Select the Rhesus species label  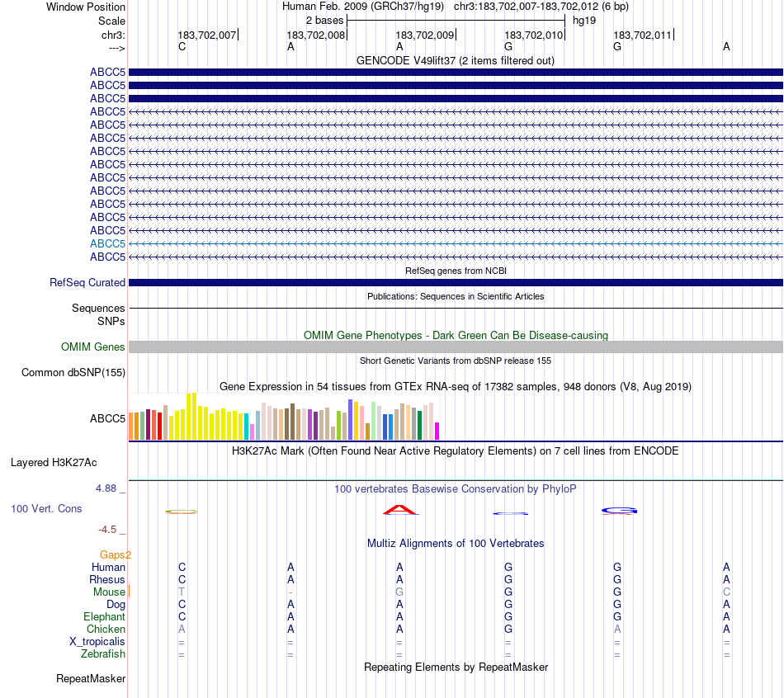107,579
